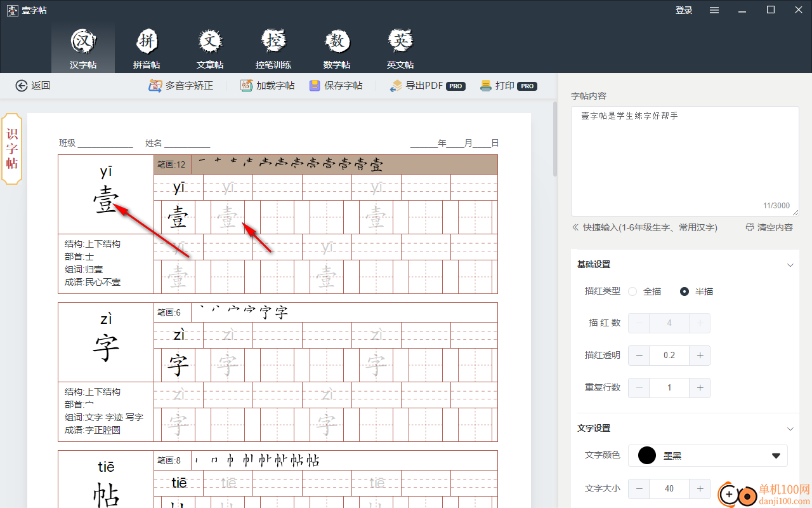Clear the content with 清空内容

[x=769, y=227]
